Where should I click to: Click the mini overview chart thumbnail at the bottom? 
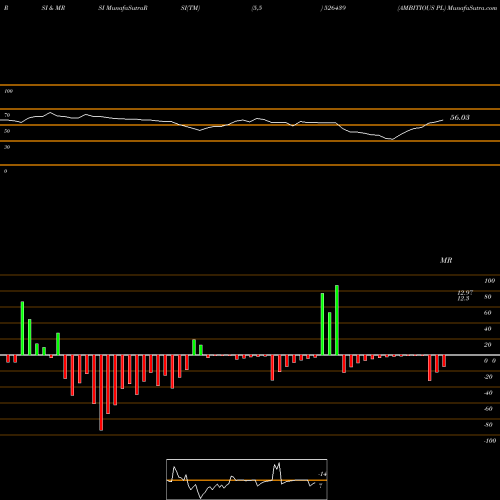[x=247, y=479]
